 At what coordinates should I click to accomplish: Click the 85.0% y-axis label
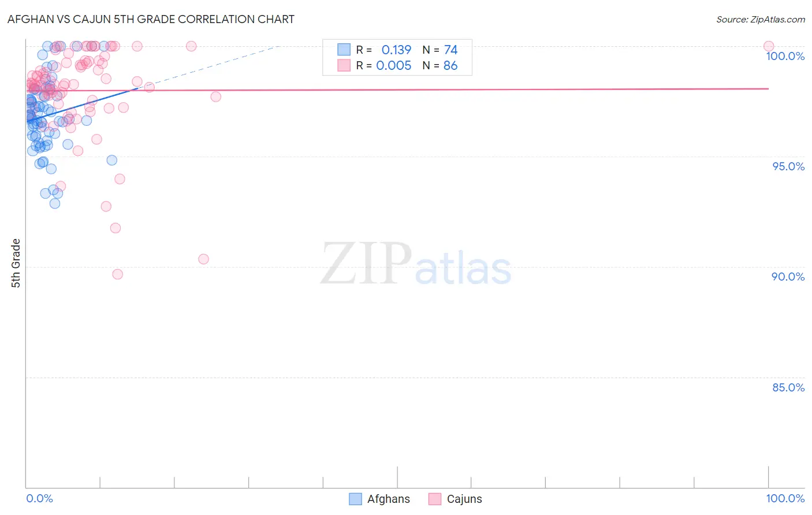(x=789, y=387)
